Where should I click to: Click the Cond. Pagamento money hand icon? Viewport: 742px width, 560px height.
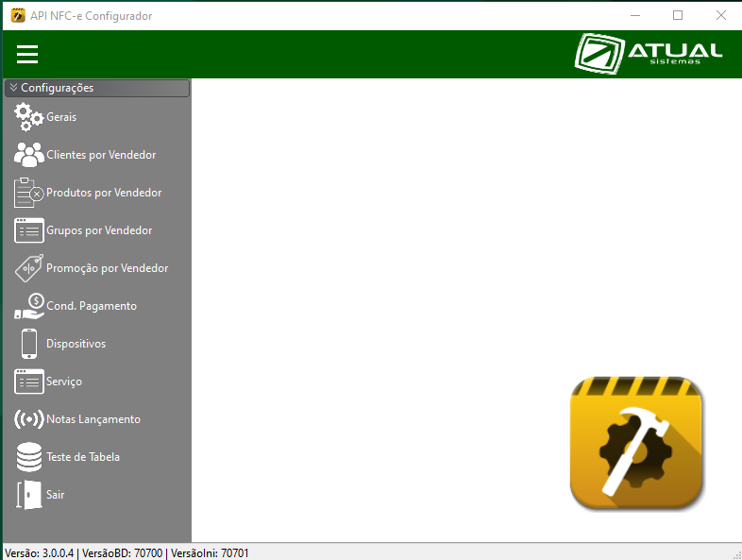(29, 306)
